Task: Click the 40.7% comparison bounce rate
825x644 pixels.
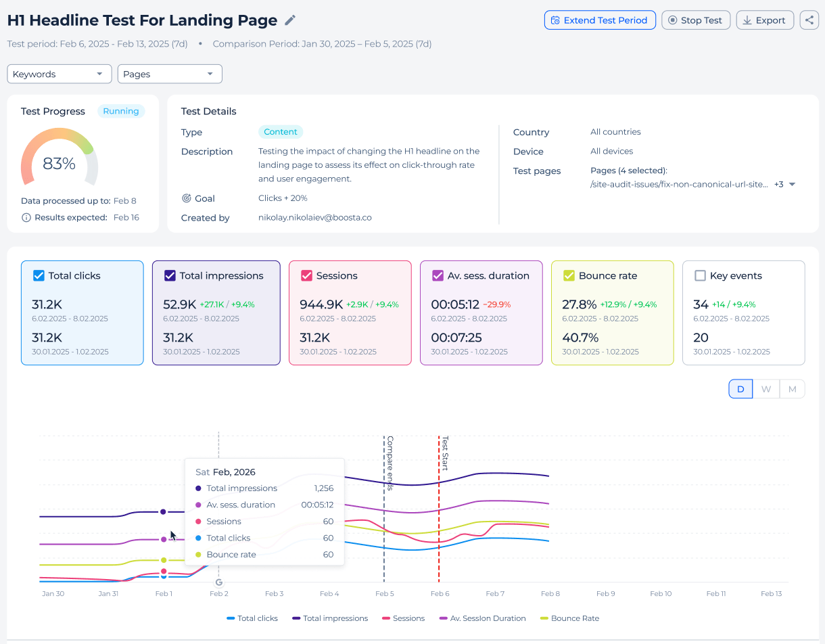Action: coord(580,338)
